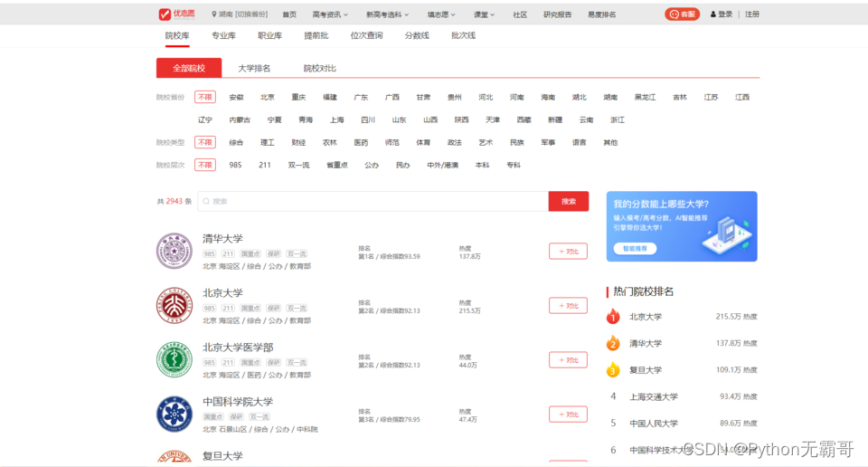The height and width of the screenshot is (467, 868).
Task: Click the 注册 register link
Action: 752,14
